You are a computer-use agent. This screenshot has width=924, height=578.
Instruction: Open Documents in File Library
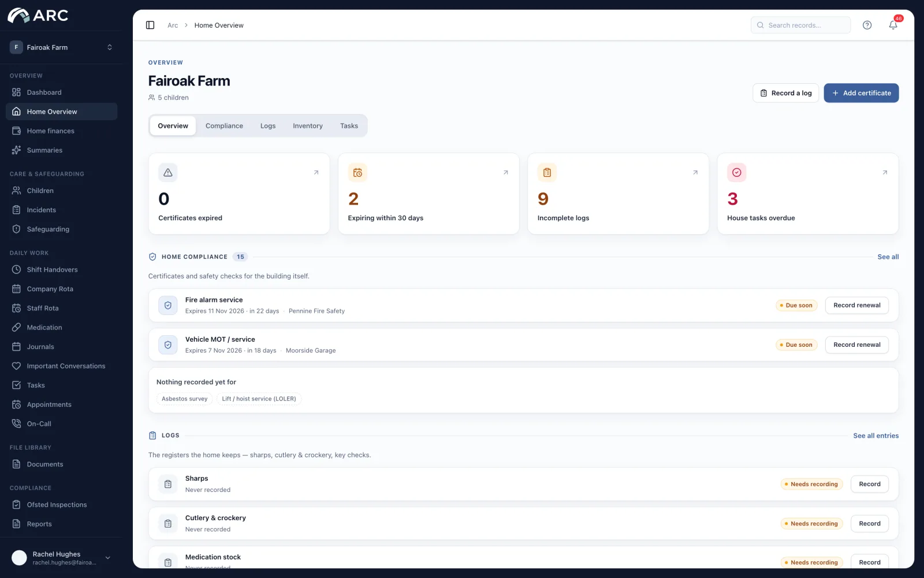point(61,464)
